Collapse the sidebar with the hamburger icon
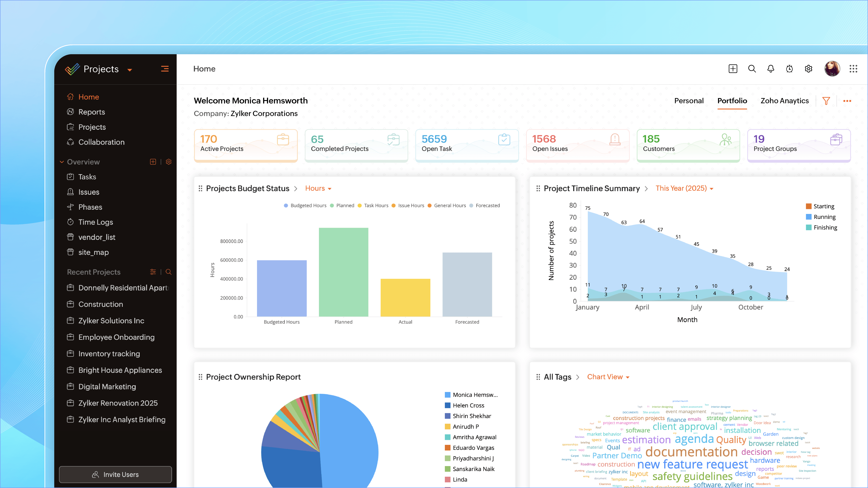 [165, 69]
